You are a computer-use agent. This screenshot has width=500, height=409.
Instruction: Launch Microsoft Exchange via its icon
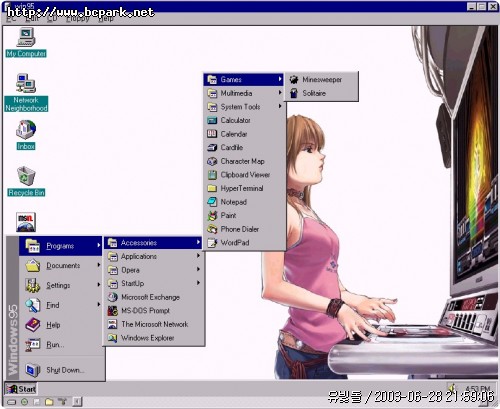(113, 297)
